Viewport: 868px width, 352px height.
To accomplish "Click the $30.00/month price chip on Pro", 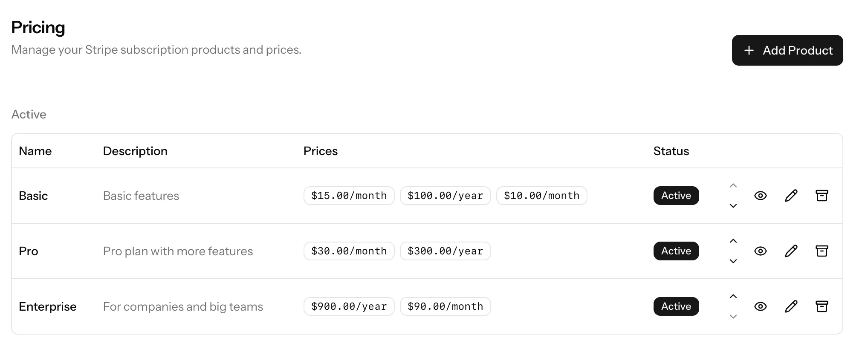I will click(349, 251).
